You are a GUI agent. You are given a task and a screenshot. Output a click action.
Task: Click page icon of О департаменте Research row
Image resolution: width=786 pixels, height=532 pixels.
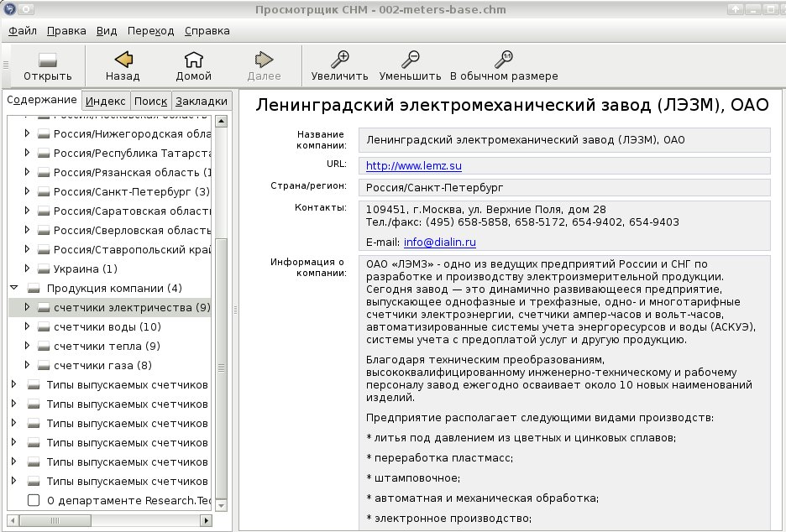(x=34, y=500)
